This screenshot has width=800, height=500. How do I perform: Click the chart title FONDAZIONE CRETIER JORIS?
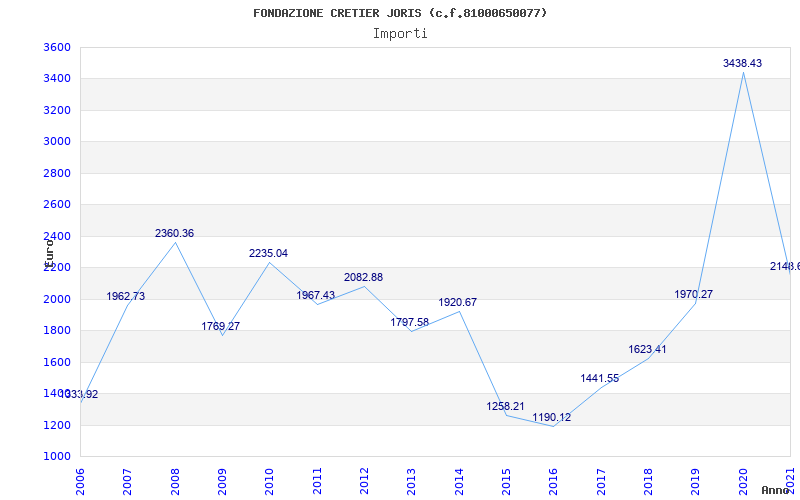coord(400,13)
